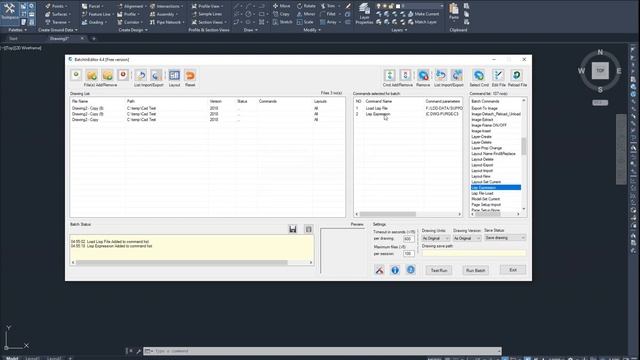Open the Drawing Units dropdown
This screenshot has height=360, width=640.
pos(436,238)
